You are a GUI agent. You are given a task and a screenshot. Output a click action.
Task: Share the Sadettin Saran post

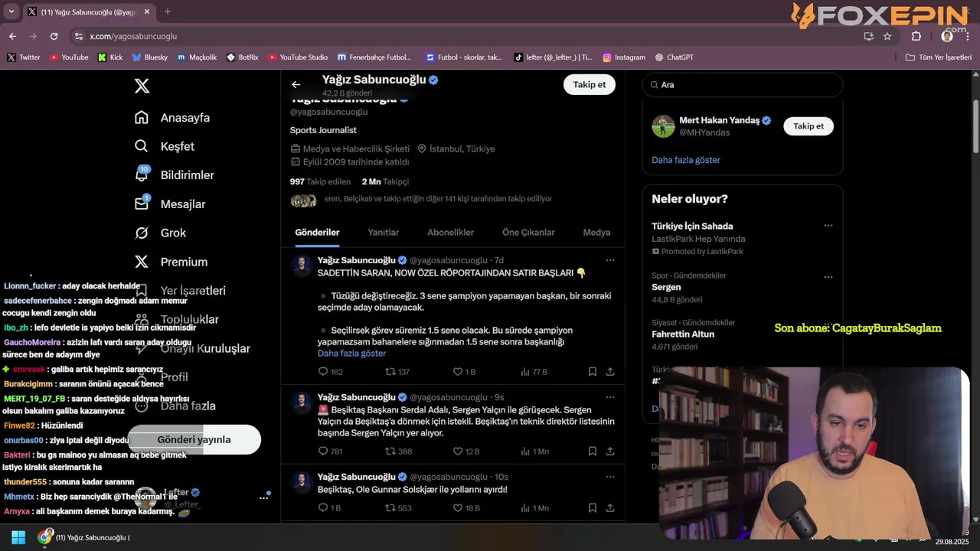pyautogui.click(x=610, y=372)
